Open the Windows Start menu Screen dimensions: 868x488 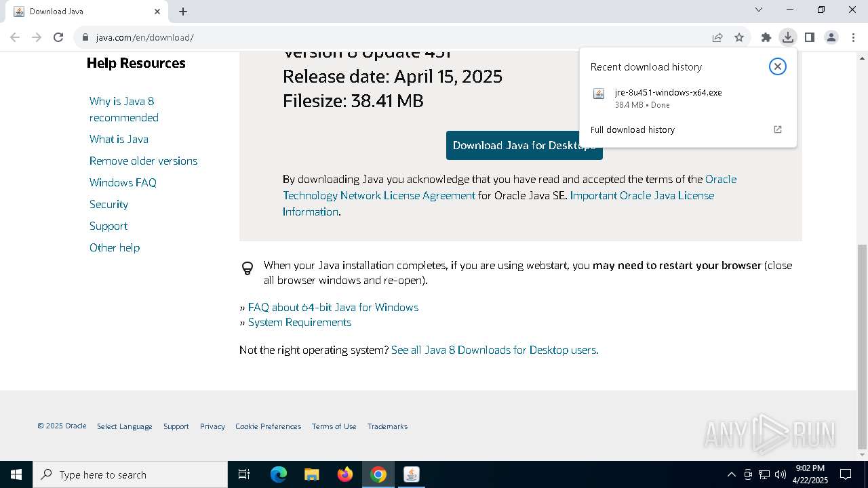click(16, 474)
